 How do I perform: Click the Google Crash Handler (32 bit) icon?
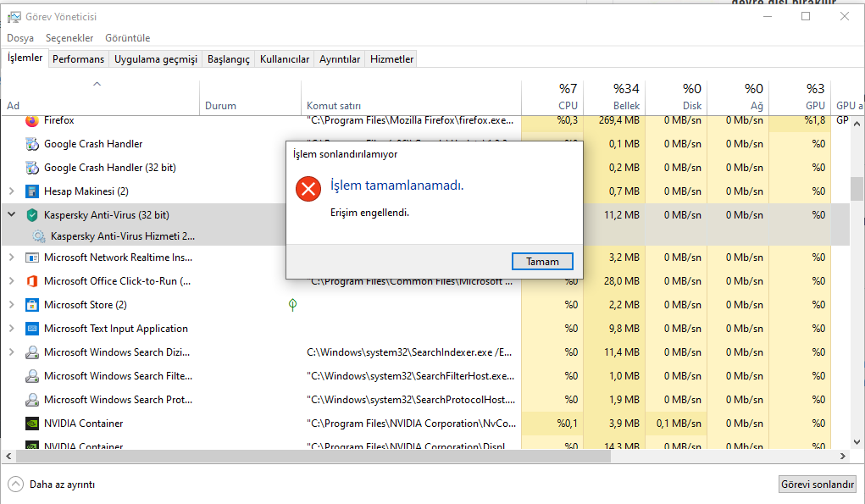pos(32,168)
